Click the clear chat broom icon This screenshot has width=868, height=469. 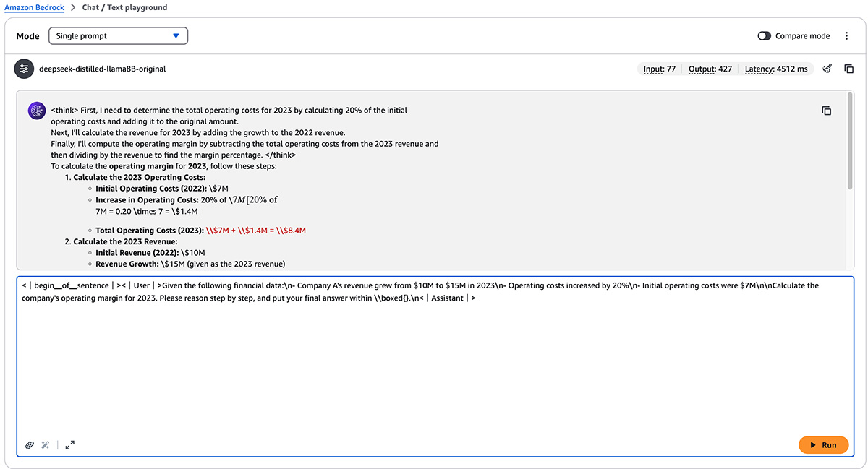(x=827, y=69)
